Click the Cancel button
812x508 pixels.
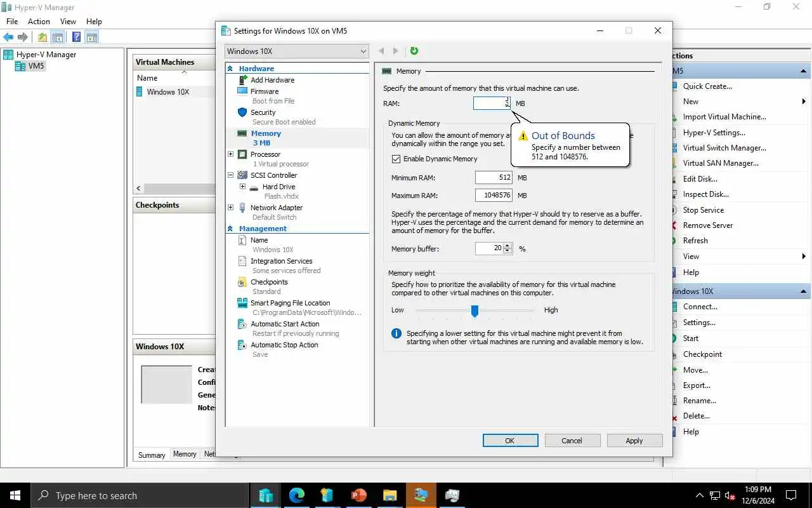572,441
